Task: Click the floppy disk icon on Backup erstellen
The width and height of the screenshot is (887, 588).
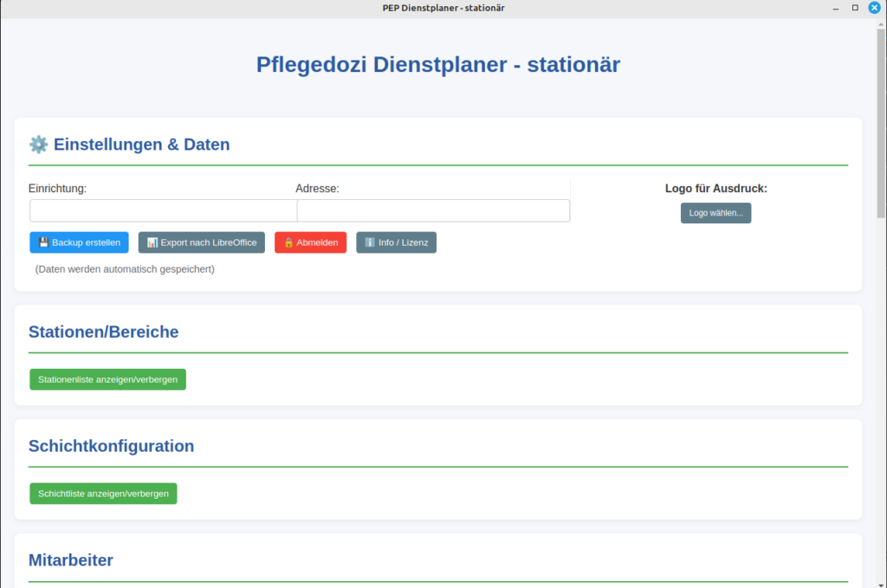Action: (43, 242)
